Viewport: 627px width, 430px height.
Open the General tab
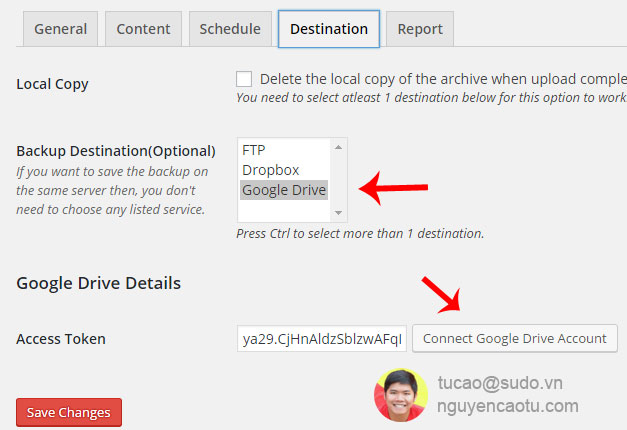click(60, 29)
